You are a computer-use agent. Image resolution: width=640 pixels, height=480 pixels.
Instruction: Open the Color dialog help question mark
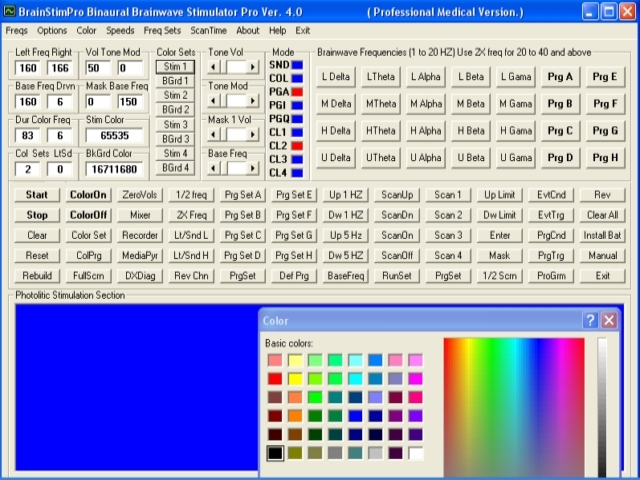(590, 320)
